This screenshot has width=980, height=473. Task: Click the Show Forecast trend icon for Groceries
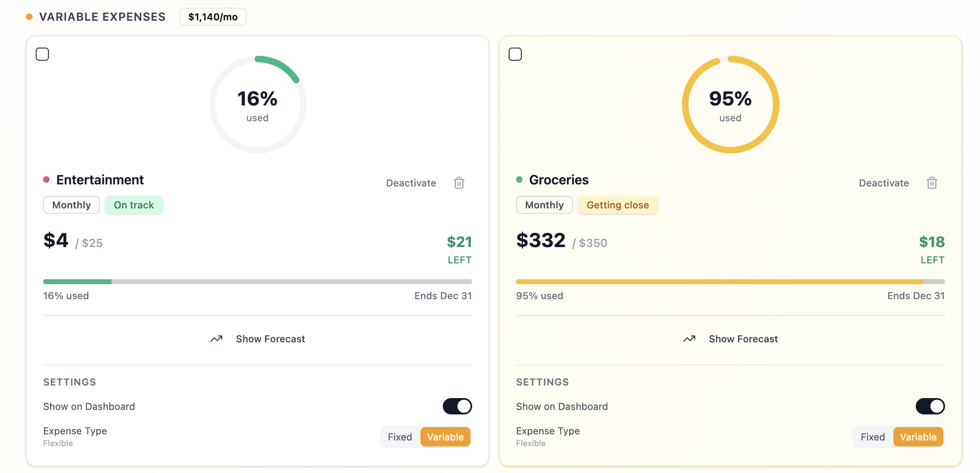pyautogui.click(x=690, y=338)
